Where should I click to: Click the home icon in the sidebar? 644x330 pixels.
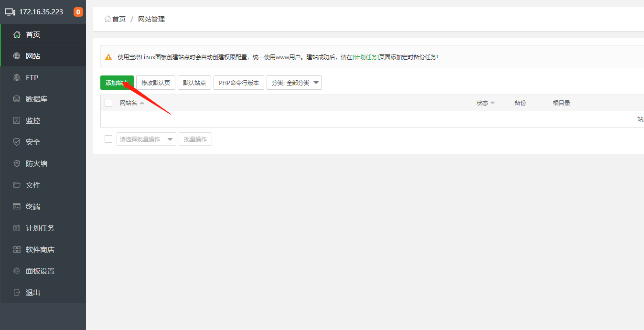click(x=17, y=34)
